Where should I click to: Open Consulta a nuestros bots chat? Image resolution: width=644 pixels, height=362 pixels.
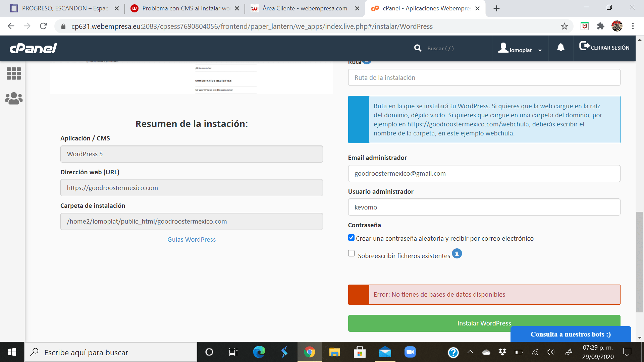[x=571, y=334]
